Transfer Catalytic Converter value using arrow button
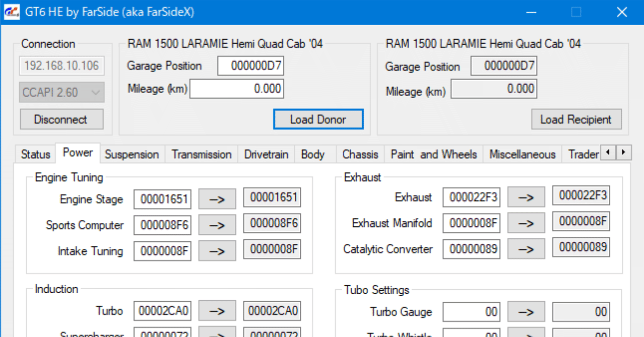 click(x=526, y=248)
